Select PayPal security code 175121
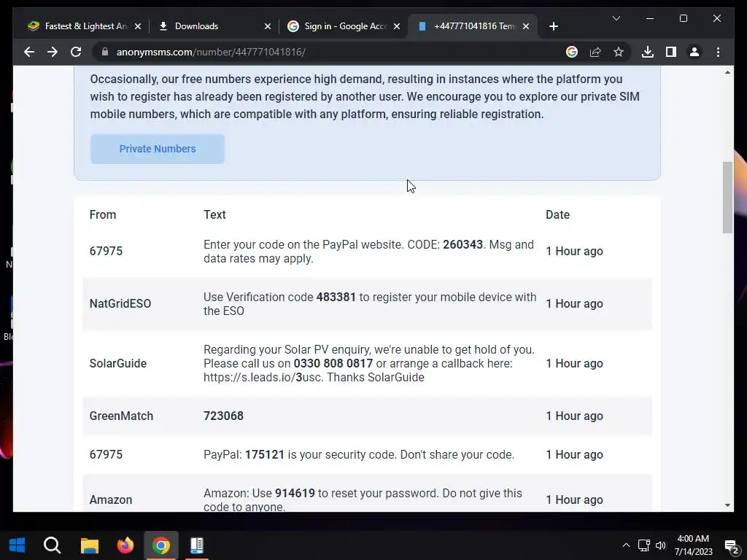Viewport: 747px width, 560px height. click(264, 454)
